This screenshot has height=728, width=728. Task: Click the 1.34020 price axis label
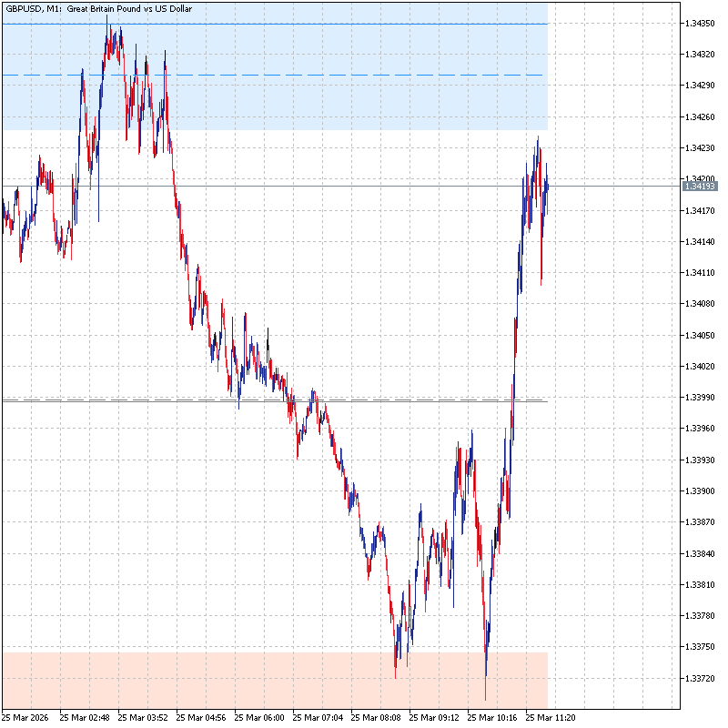[x=701, y=367]
